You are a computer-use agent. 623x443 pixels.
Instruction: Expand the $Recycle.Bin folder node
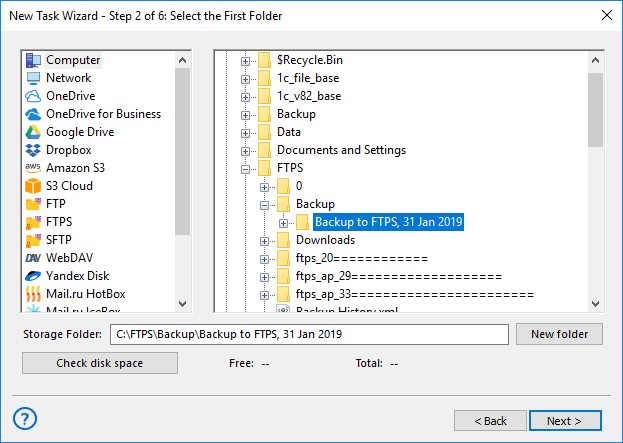click(x=246, y=61)
